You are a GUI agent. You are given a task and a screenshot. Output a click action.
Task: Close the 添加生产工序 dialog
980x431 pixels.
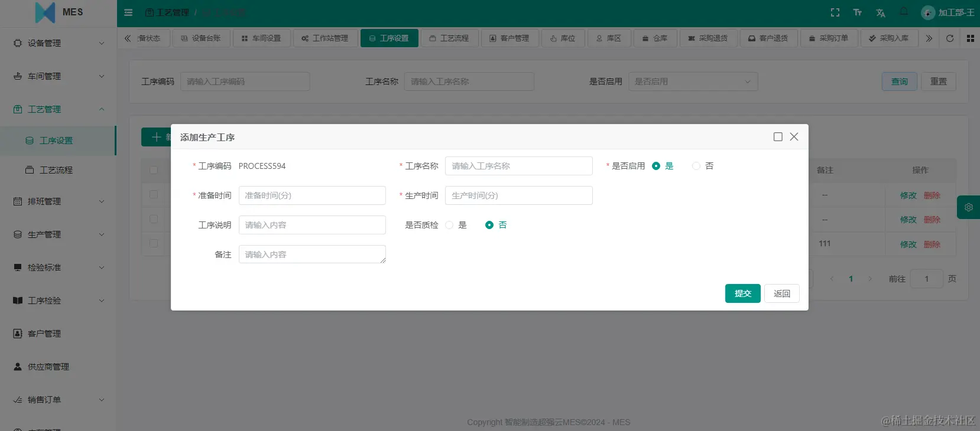point(794,137)
